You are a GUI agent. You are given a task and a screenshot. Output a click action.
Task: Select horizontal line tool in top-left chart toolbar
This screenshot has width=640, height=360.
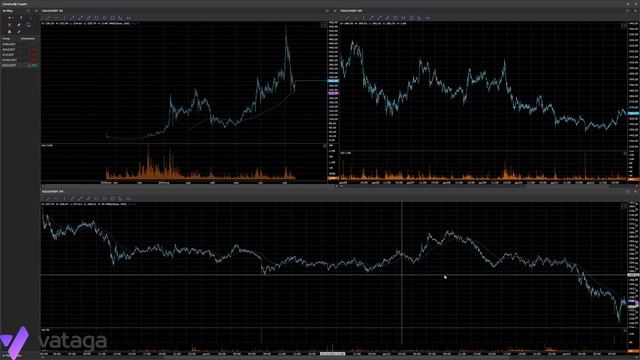coord(56,18)
